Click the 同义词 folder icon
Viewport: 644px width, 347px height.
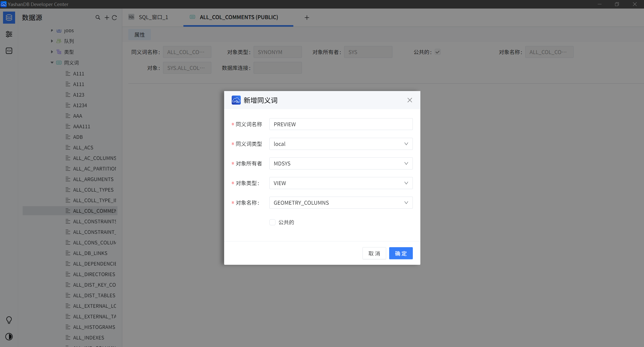pyautogui.click(x=59, y=63)
